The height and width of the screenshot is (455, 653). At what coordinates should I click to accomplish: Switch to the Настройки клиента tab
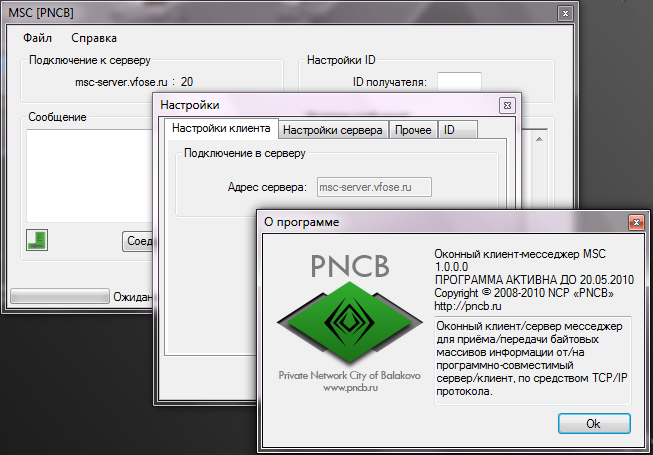pos(219,129)
